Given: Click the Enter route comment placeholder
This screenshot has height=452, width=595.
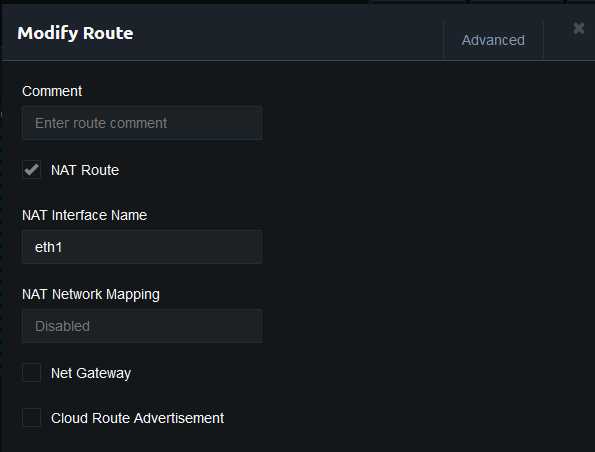Looking at the screenshot, I should tap(101, 123).
